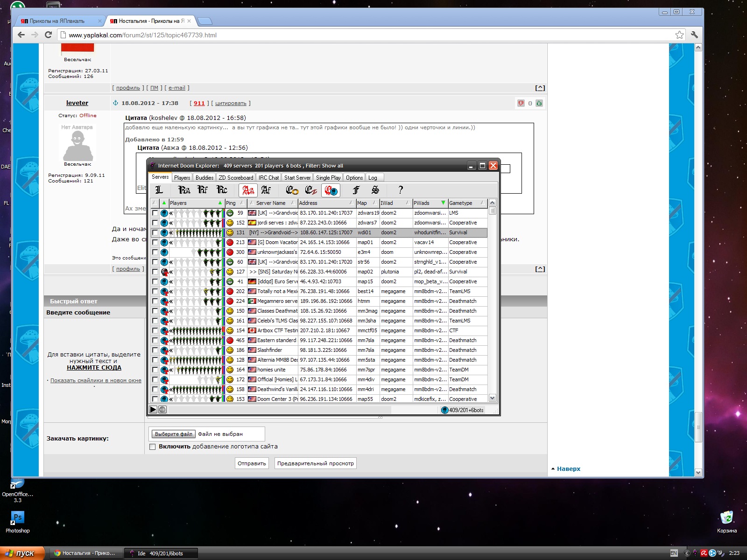Click the 'Rc' toolbar icon
Screen dimensions: 747x560
tap(222, 190)
